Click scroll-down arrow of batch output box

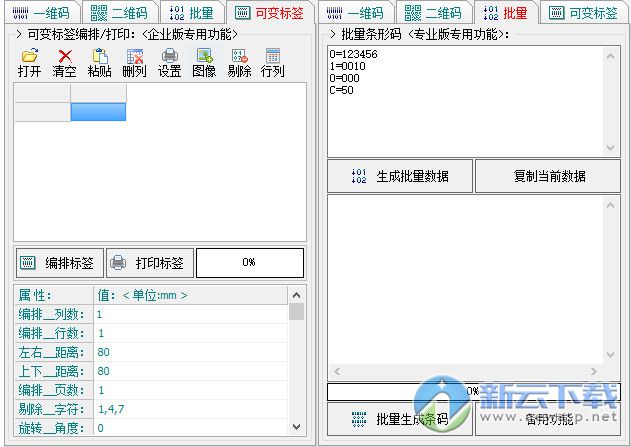tap(610, 355)
